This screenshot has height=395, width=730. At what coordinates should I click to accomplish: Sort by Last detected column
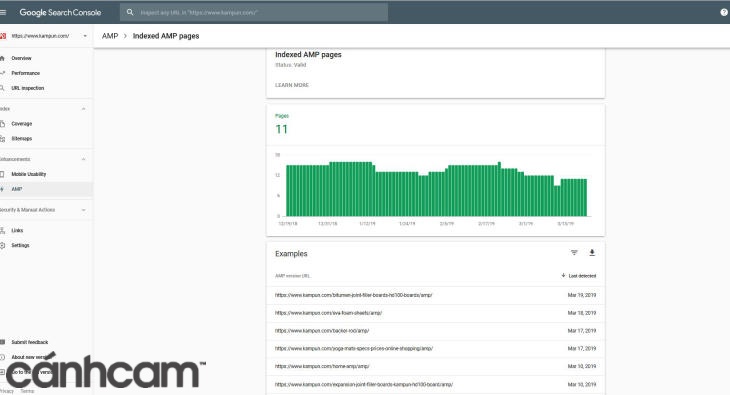point(579,276)
